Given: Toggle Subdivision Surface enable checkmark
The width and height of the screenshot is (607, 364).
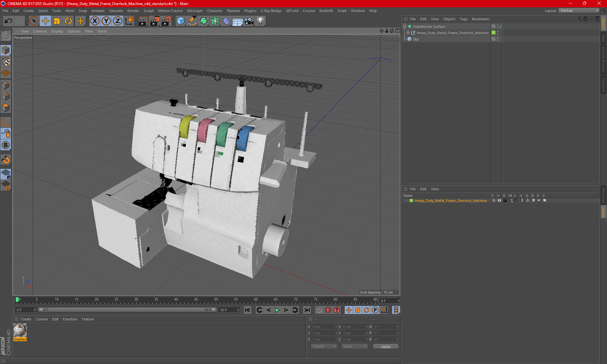Looking at the screenshot, I should click(501, 27).
